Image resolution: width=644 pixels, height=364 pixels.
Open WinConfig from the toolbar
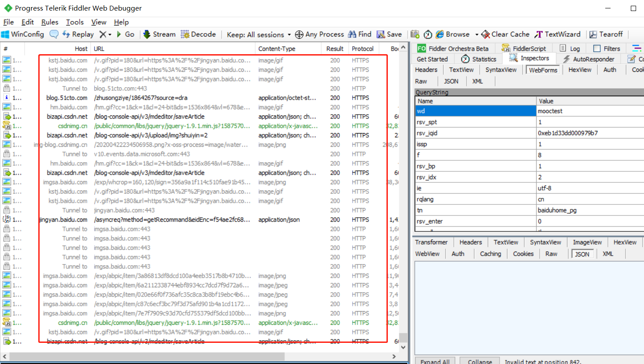point(23,34)
